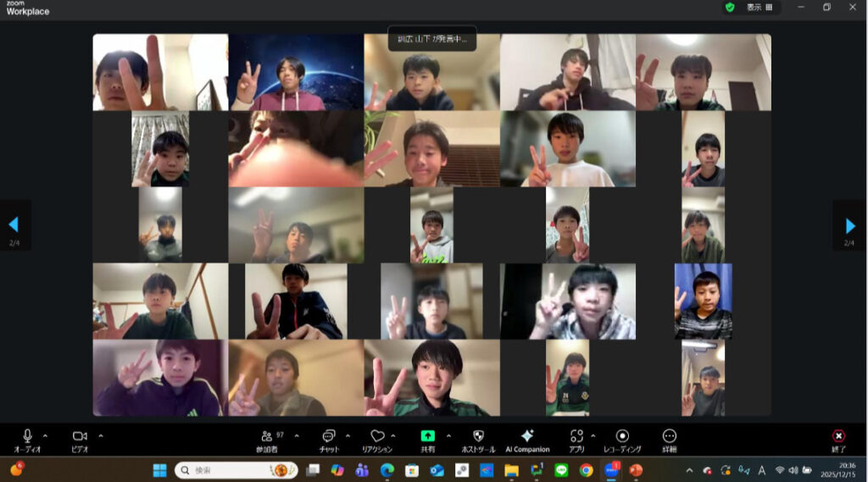Toggle recording (レコーディング)
This screenshot has width=868, height=482.
click(622, 437)
